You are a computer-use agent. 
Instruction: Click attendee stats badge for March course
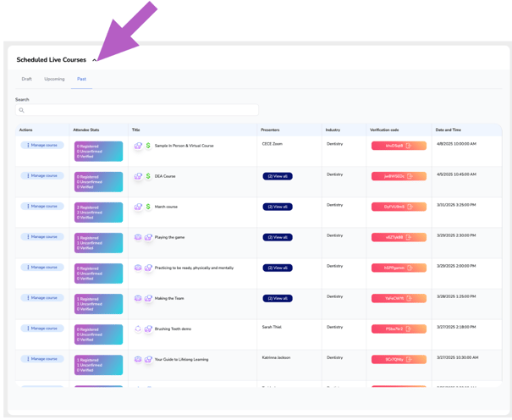coord(98,212)
